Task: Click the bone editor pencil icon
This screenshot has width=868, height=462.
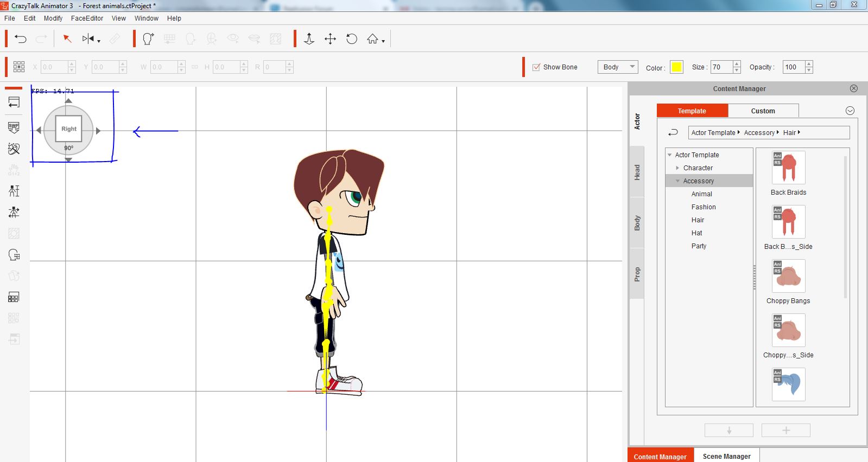Action: point(115,39)
